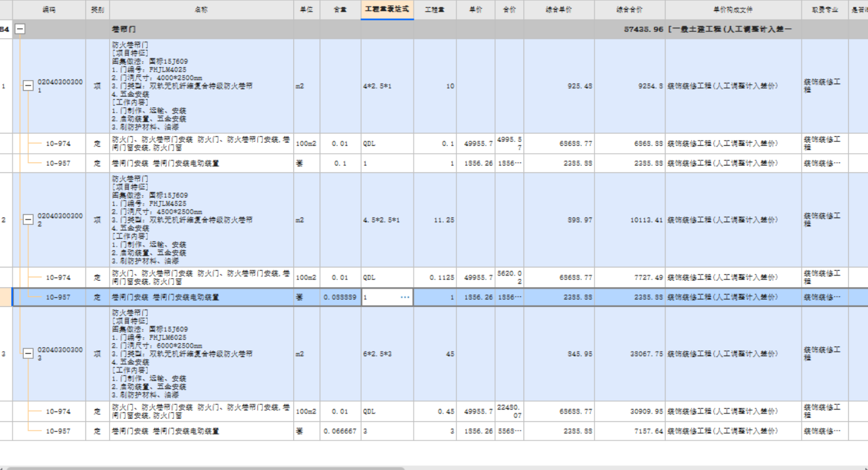Click the 取费专业 column header

pyautogui.click(x=825, y=10)
